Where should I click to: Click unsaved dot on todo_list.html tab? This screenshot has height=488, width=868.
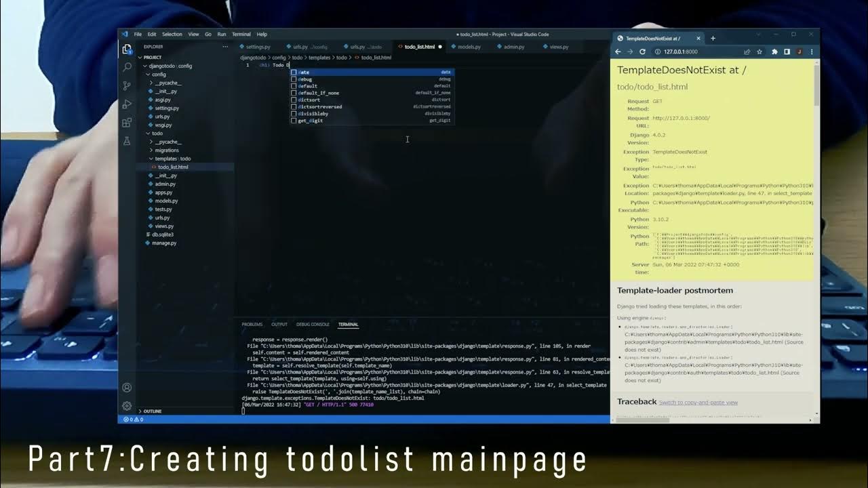[440, 47]
